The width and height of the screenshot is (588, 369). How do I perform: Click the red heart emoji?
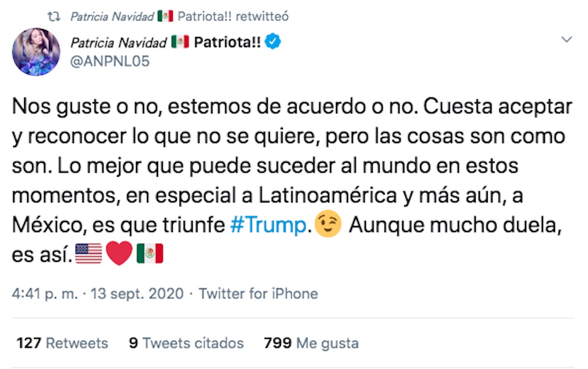click(119, 254)
